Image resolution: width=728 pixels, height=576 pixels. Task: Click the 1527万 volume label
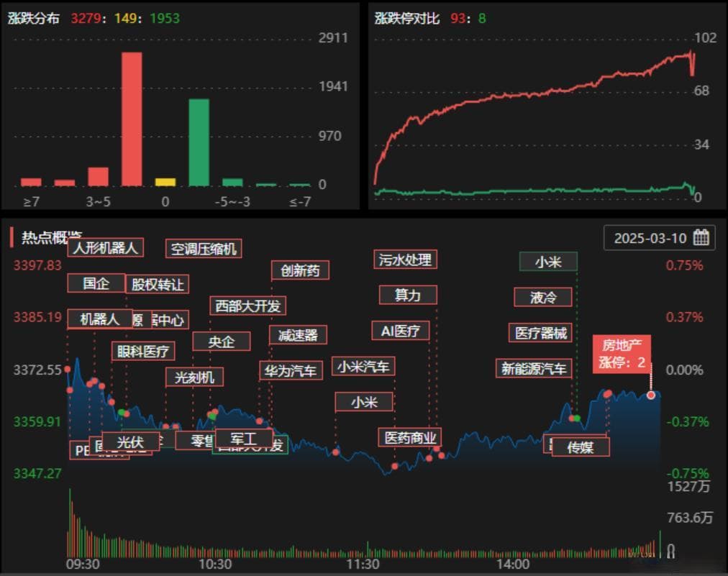(689, 486)
